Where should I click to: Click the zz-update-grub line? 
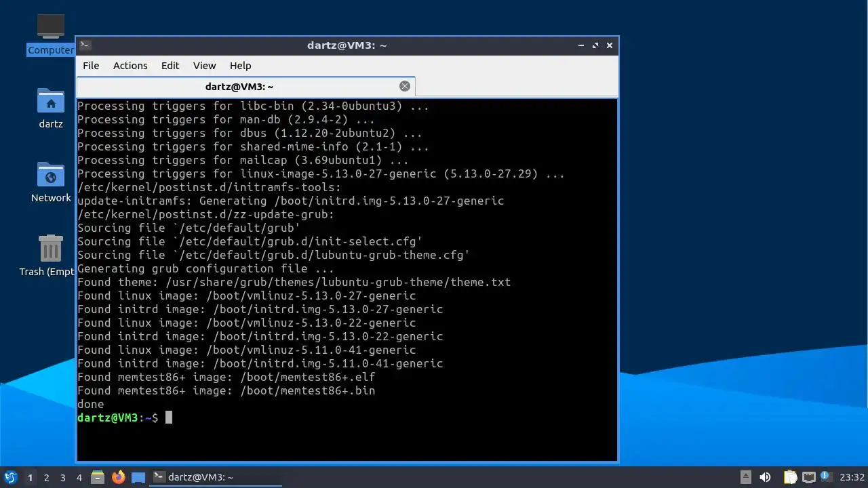click(x=205, y=214)
